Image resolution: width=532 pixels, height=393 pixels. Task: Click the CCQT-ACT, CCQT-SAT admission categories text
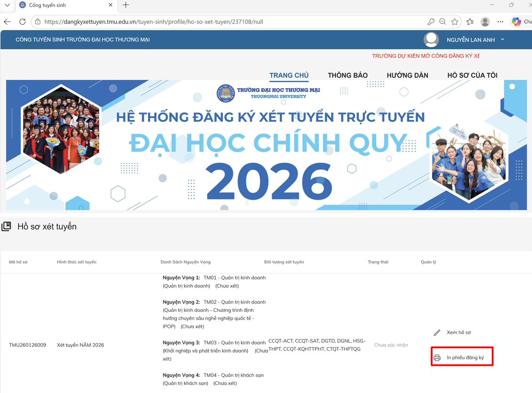[317, 345]
